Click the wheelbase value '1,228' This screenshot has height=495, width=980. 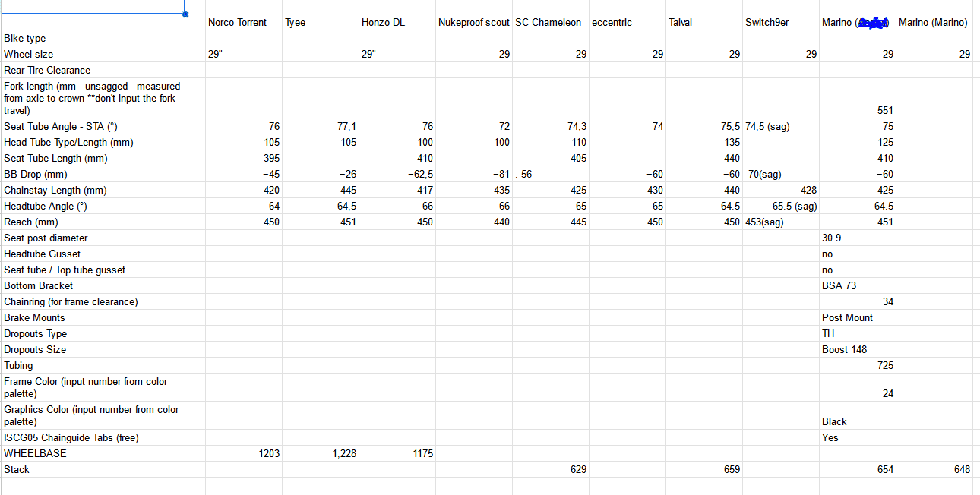pyautogui.click(x=321, y=454)
